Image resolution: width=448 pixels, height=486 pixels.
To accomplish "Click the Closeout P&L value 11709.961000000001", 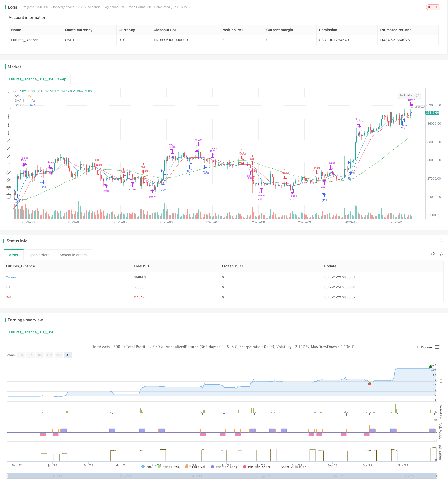I will 171,40.
